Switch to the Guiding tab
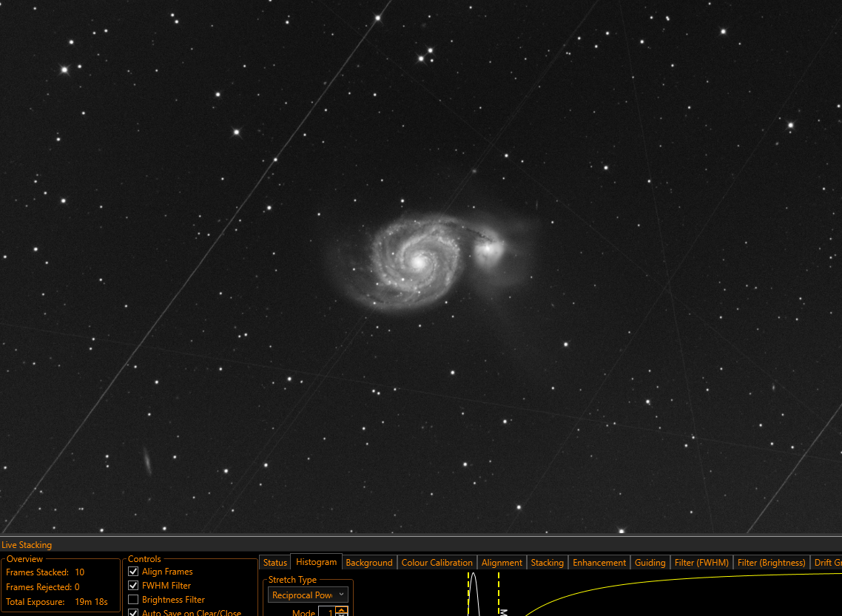 650,562
